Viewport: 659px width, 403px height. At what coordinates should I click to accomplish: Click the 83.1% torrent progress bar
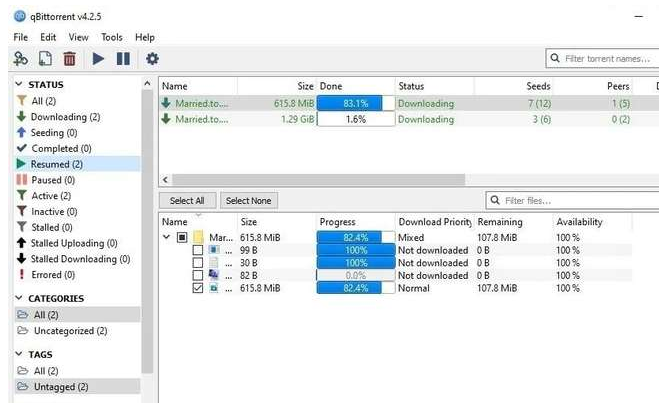tap(356, 103)
